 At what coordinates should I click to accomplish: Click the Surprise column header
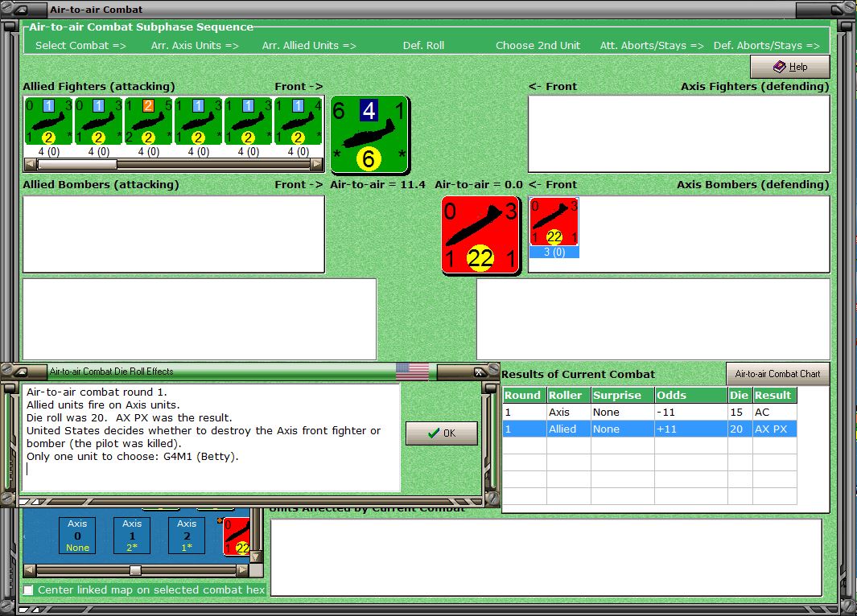pyautogui.click(x=623, y=395)
